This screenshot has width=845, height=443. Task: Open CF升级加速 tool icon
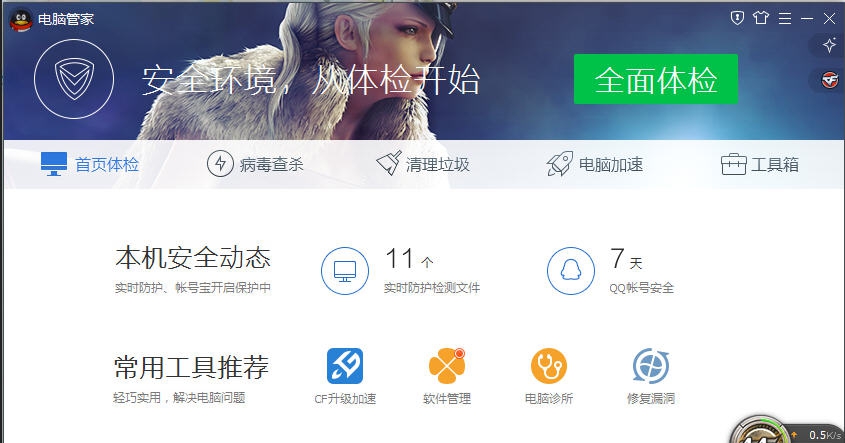tap(345, 365)
